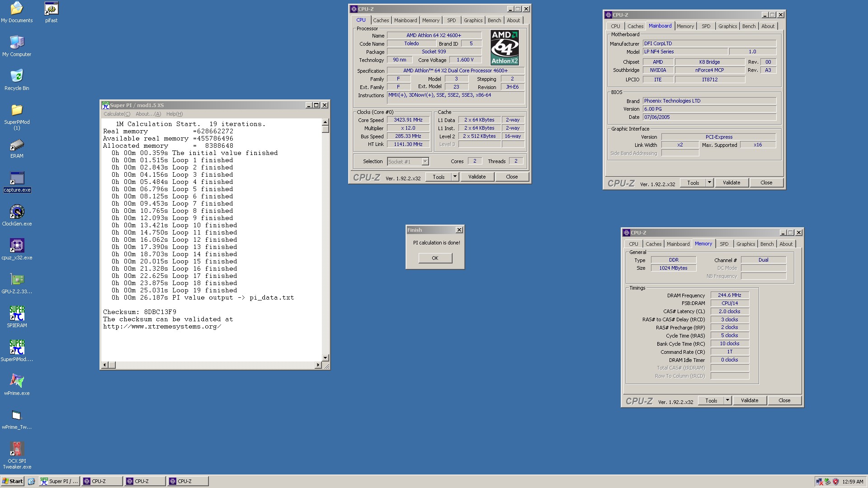Viewport: 868px width, 488px height.
Task: Click Validate in CPU-Z CPU window
Action: pos(477,177)
